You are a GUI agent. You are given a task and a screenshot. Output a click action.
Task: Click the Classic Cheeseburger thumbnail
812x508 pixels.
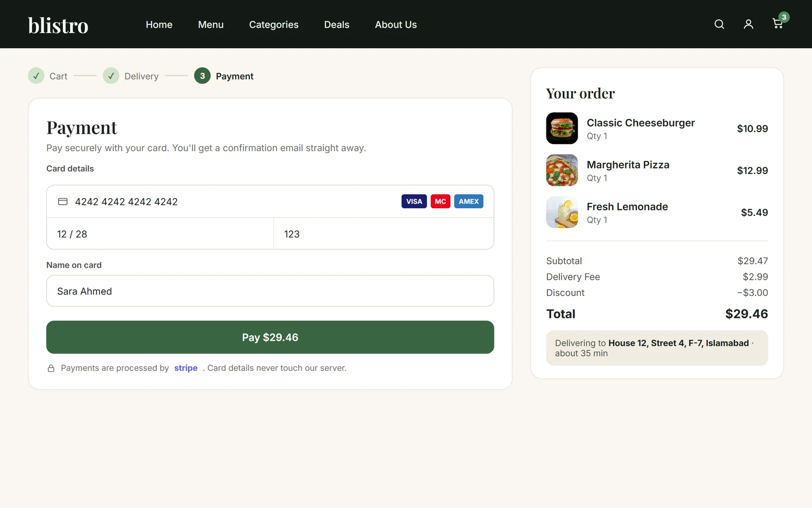coord(562,128)
